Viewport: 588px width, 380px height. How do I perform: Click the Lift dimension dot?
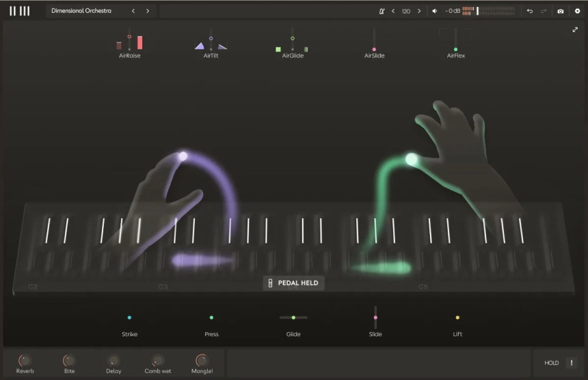click(x=457, y=317)
